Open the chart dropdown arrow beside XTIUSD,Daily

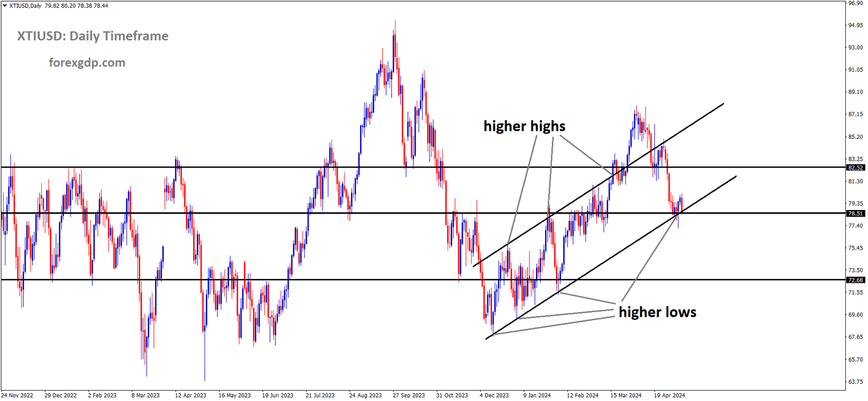(5, 6)
